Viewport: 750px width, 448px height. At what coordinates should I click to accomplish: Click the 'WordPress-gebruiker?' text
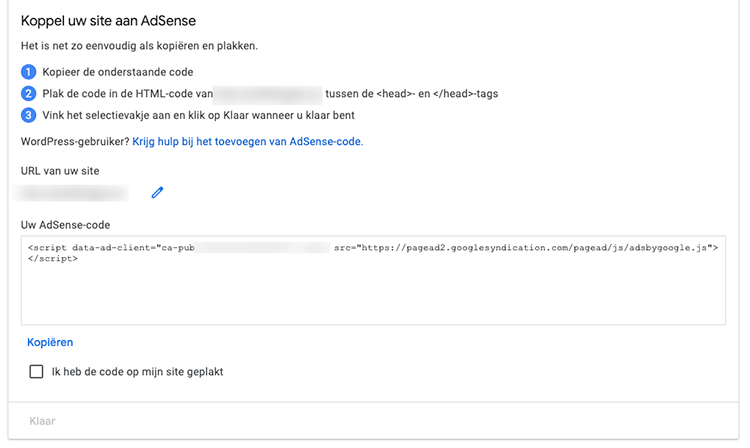click(x=74, y=142)
